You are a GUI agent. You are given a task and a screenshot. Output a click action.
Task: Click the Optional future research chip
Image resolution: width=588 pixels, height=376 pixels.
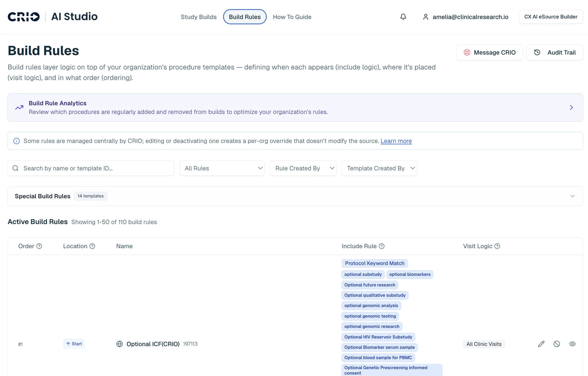[x=370, y=285]
